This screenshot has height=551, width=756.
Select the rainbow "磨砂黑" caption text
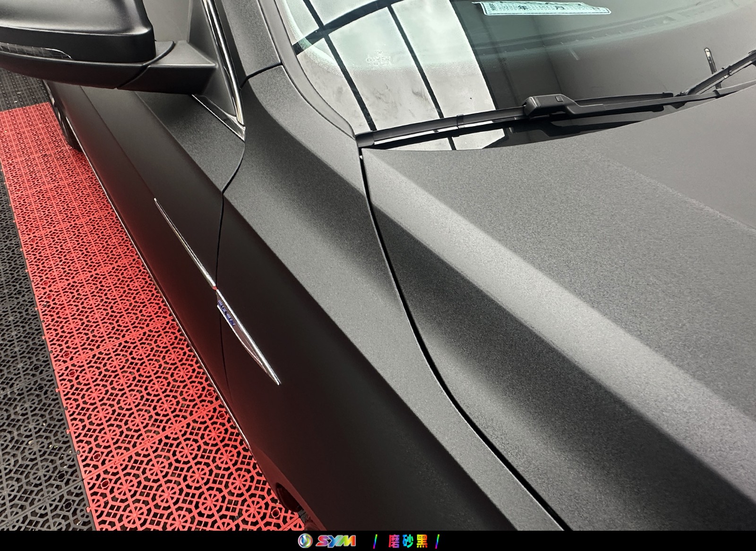point(407,542)
